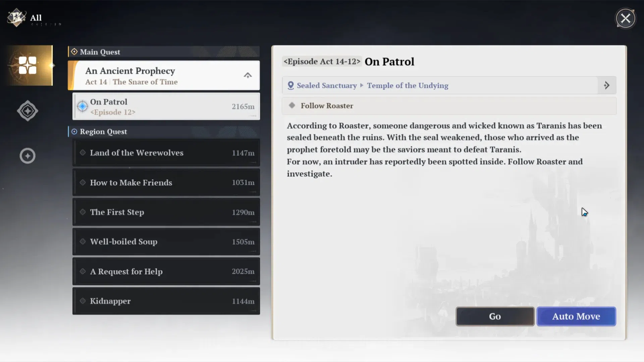The image size is (644, 362).
Task: Click the Region Quest header circle icon
Action: coord(74,132)
